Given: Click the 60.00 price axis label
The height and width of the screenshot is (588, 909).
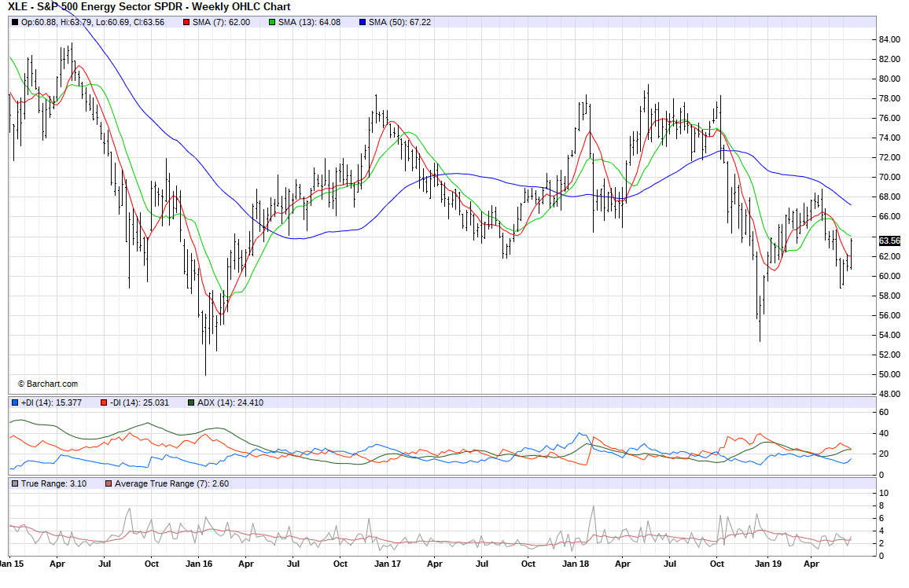Looking at the screenshot, I should 890,277.
